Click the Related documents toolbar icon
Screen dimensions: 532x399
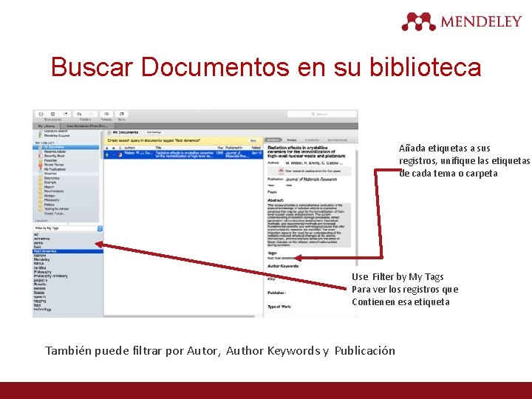pyautogui.click(x=106, y=114)
